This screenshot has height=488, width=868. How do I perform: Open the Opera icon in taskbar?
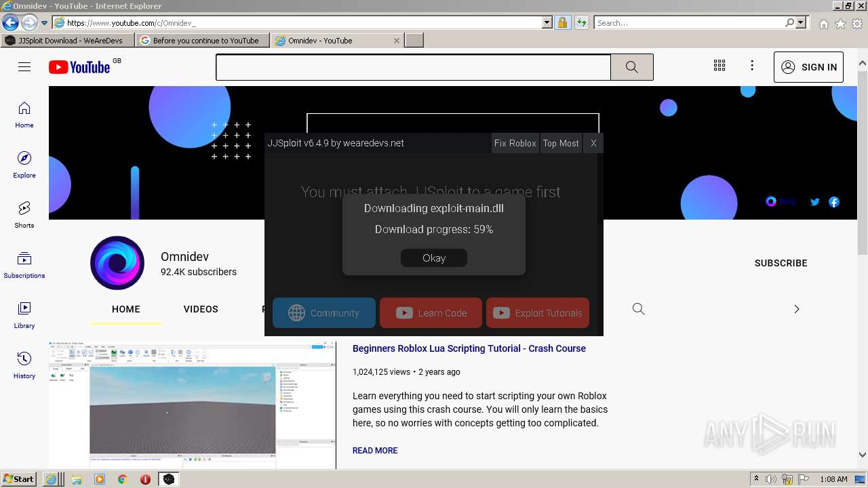point(145,479)
